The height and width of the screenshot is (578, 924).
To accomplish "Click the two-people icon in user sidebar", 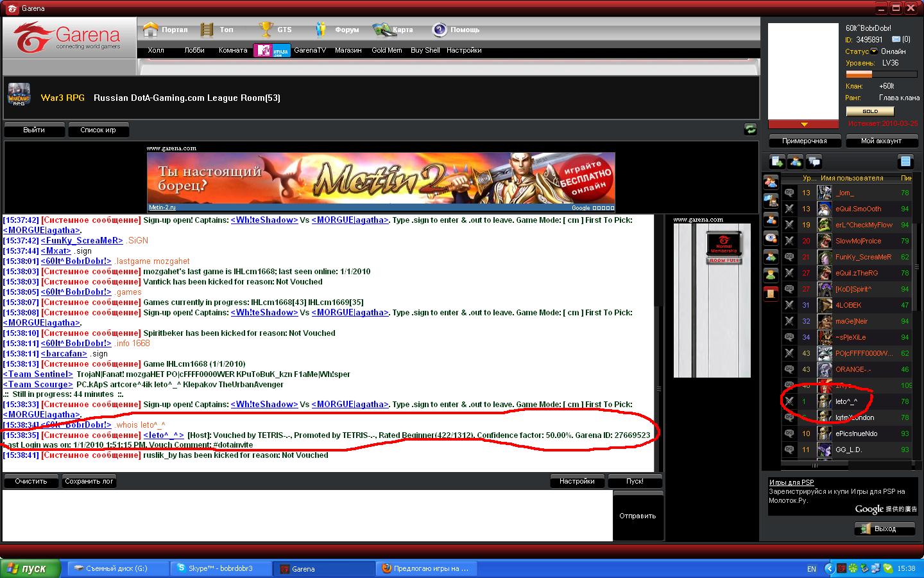I will 771,182.
